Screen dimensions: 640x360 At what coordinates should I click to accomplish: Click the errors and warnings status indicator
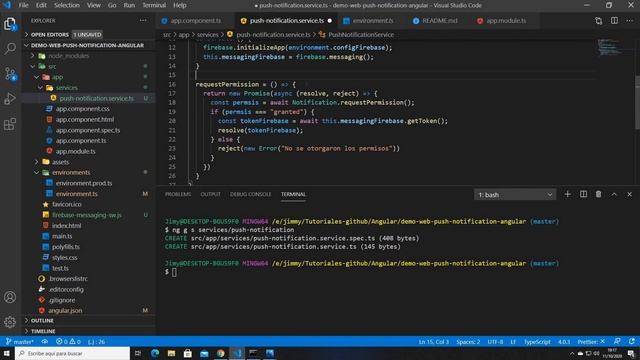pyautogui.click(x=68, y=342)
